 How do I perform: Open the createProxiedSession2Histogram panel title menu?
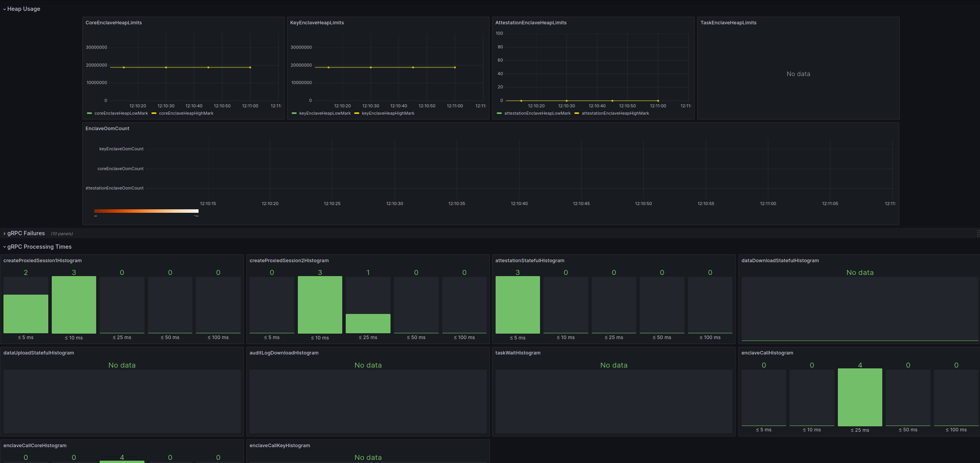tap(289, 261)
